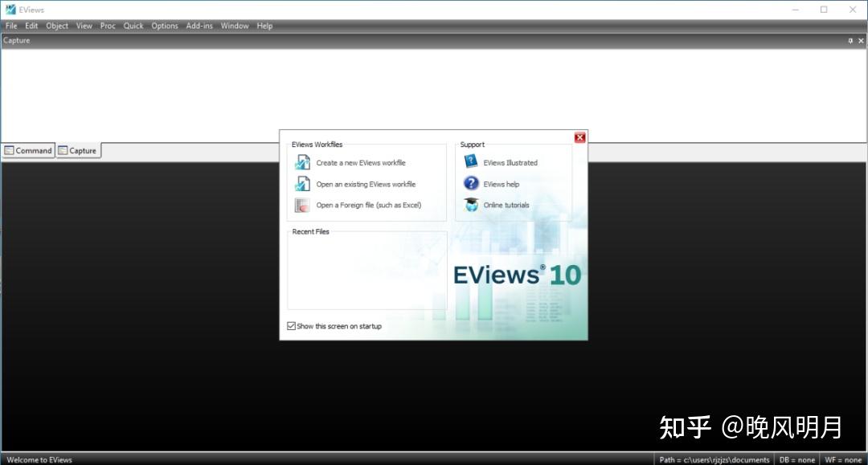868x465 pixels.
Task: Switch to the Command tab
Action: (28, 150)
